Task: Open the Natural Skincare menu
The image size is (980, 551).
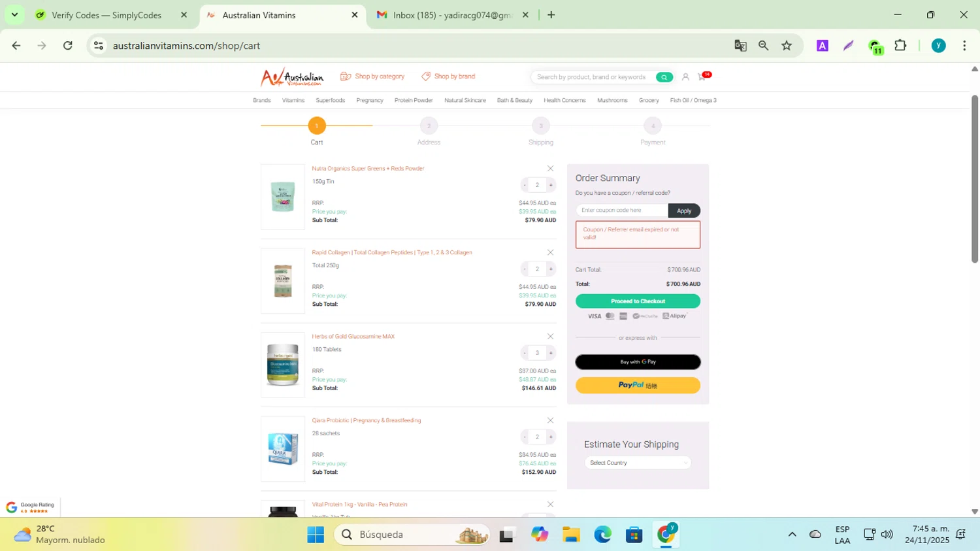Action: click(465, 101)
